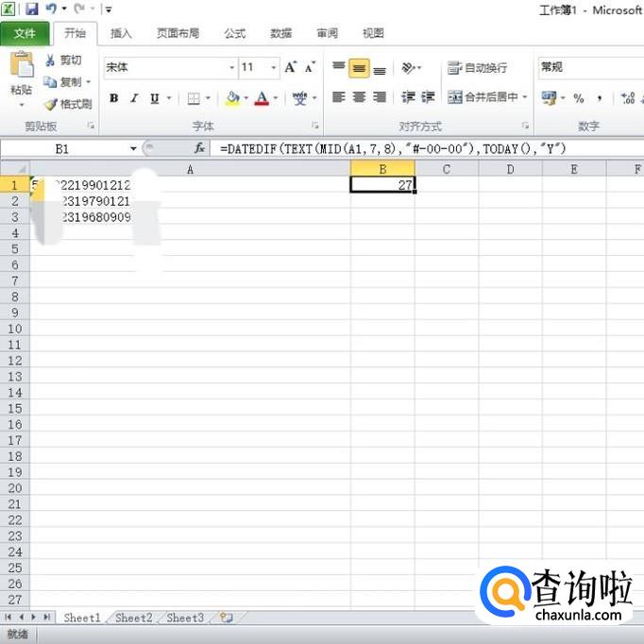Open the 剪贴板 pane launcher
Image resolution: width=644 pixels, height=644 pixels.
pos(91,126)
